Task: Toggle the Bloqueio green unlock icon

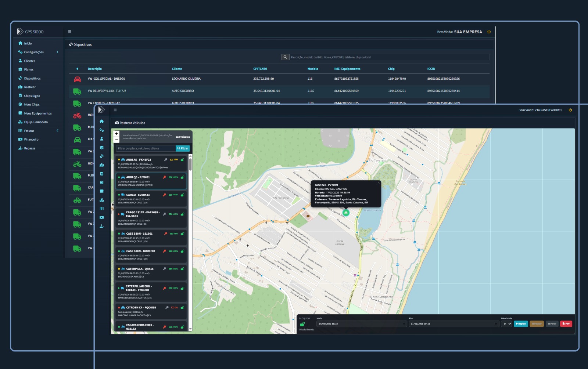Action: (302, 324)
